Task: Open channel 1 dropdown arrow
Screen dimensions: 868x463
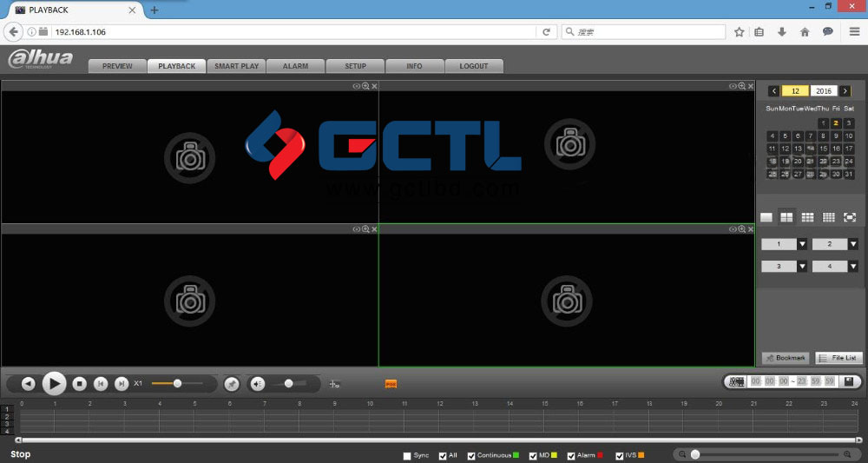Action: point(802,244)
